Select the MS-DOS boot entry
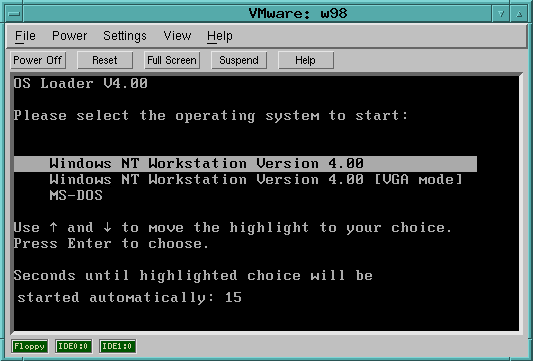 [x=76, y=195]
